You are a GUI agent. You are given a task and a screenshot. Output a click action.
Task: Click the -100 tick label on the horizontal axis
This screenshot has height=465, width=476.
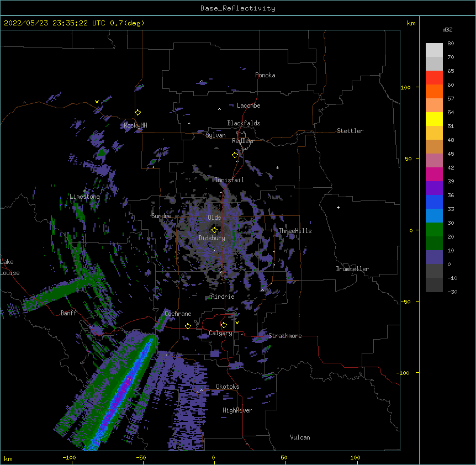tap(69, 457)
